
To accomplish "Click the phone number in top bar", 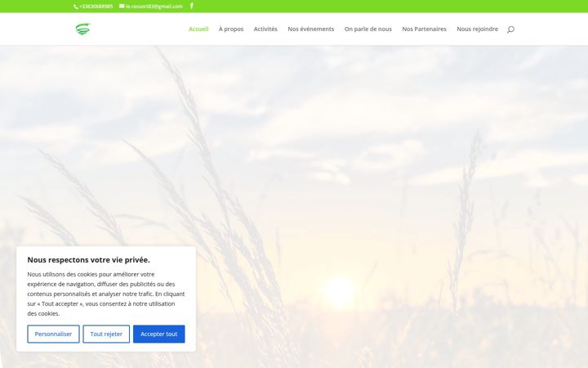I will point(96,7).
